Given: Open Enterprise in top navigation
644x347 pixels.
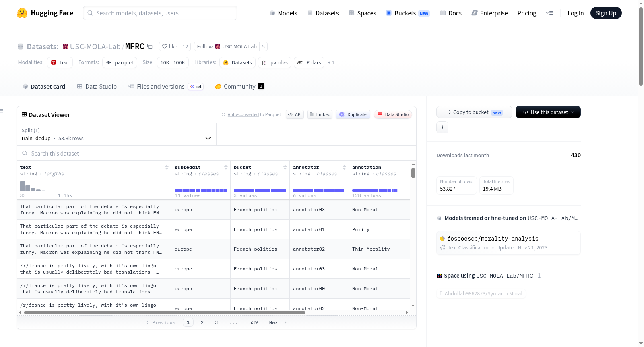Looking at the screenshot, I should [x=489, y=13].
